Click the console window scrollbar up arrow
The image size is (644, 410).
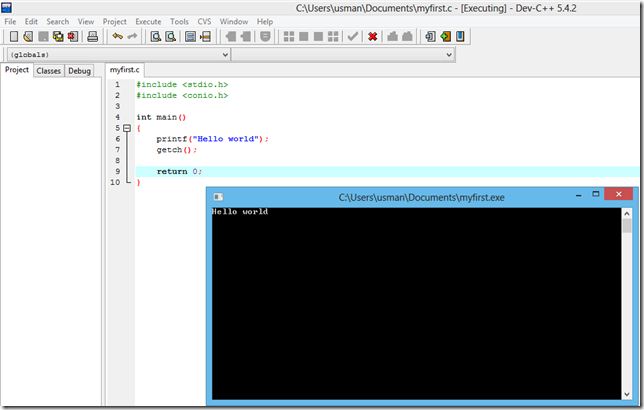(x=627, y=213)
